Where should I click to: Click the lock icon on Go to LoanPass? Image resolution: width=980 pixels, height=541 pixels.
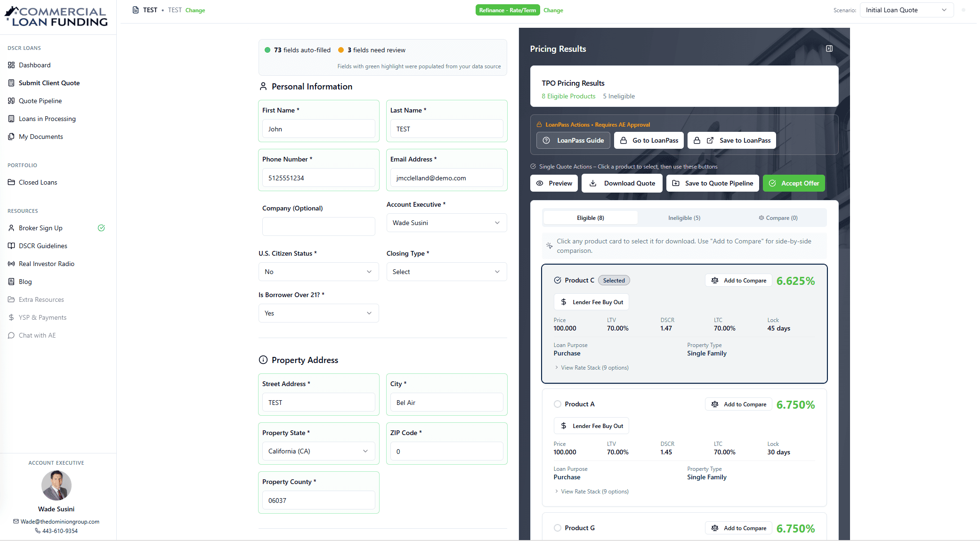[624, 140]
